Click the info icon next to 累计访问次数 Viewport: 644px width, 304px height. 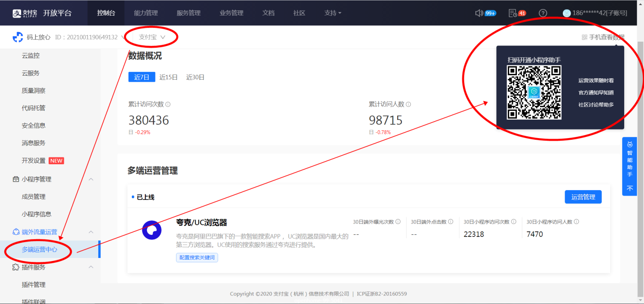(168, 104)
